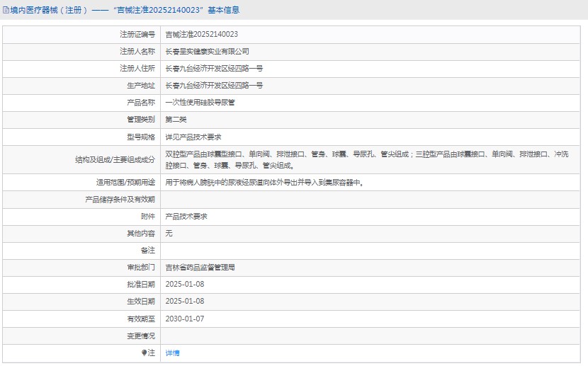
Task: Click 产品技术要求 in the 附件 row
Action: click(x=186, y=216)
